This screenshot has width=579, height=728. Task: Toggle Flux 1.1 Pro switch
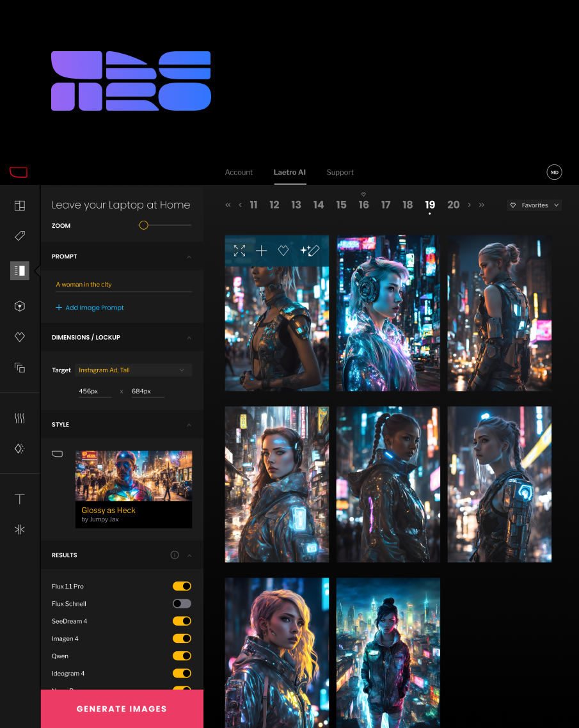pyautogui.click(x=182, y=587)
